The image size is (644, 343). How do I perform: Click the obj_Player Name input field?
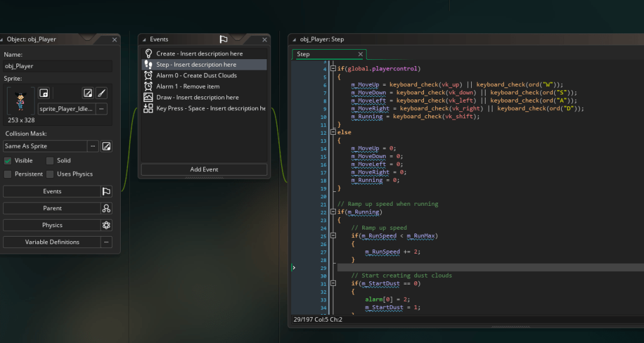[x=58, y=66]
